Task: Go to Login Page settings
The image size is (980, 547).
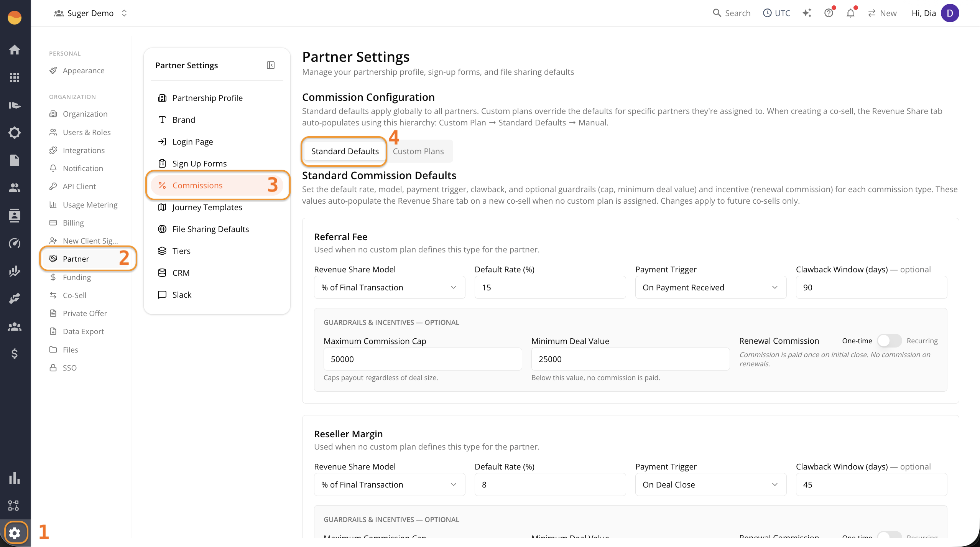Action: click(x=217, y=142)
